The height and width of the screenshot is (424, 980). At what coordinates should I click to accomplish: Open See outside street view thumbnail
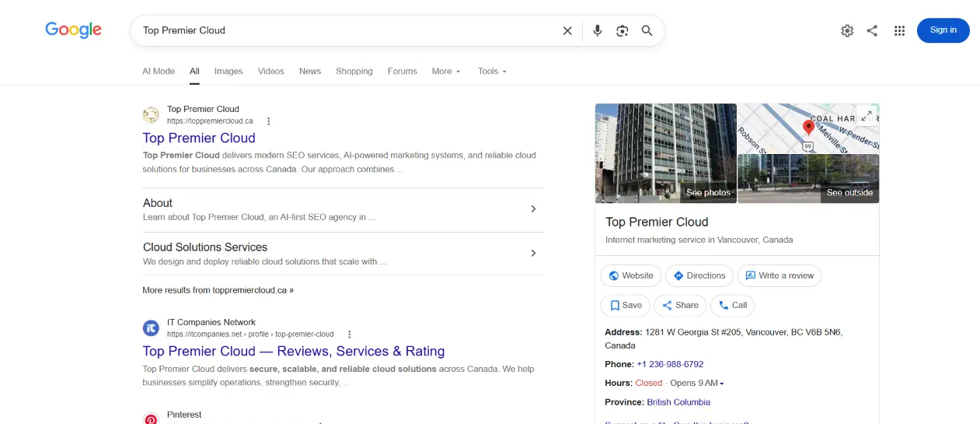pyautogui.click(x=808, y=179)
